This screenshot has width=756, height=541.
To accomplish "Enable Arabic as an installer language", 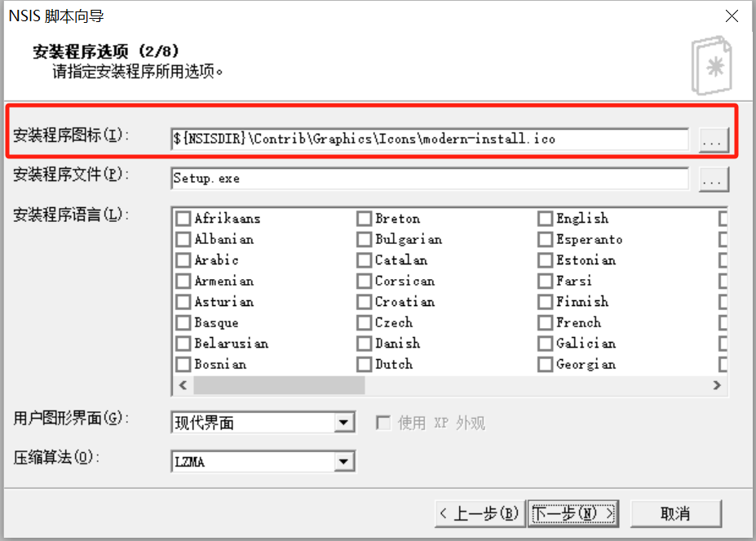I will tap(183, 259).
